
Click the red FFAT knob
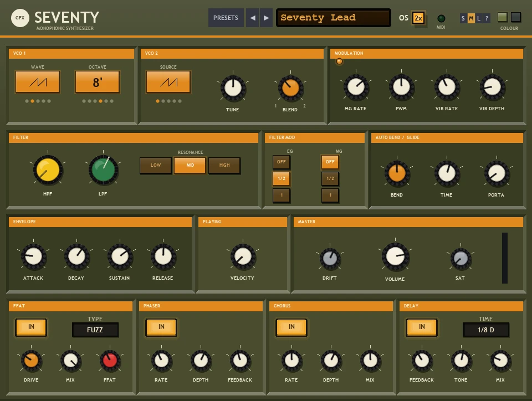pyautogui.click(x=110, y=361)
